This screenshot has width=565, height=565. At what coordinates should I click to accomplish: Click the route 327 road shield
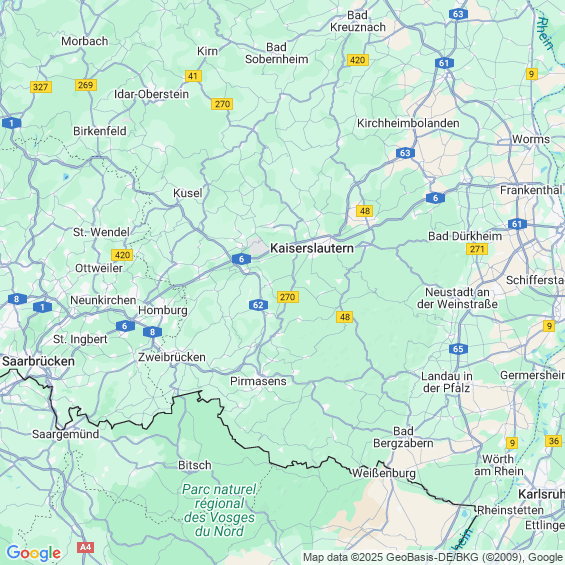41,87
